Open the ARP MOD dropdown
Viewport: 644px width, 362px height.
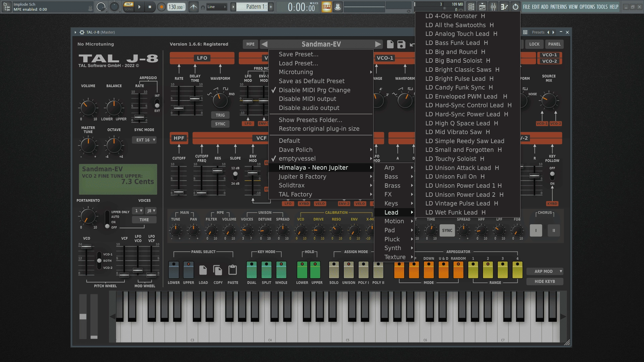point(545,271)
